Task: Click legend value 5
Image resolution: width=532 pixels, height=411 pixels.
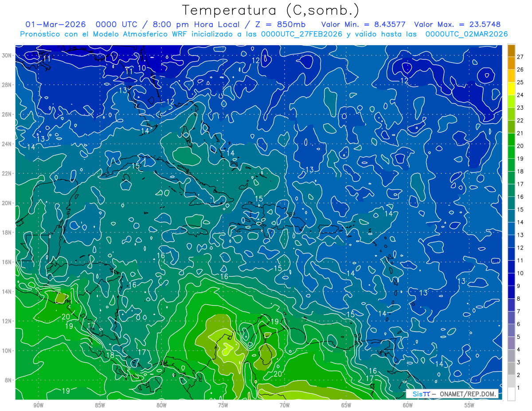Action: (519, 337)
